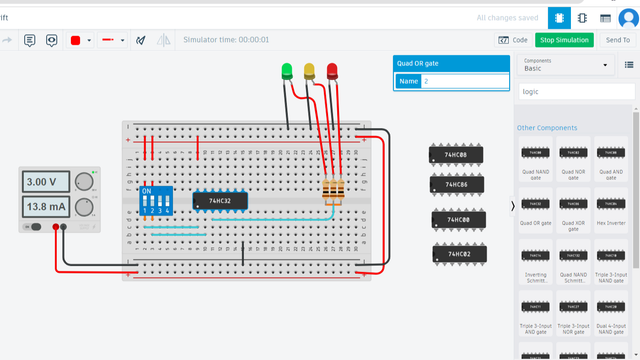Select the Quad NAND gate component
This screenshot has height=360, width=640.
coord(536,160)
